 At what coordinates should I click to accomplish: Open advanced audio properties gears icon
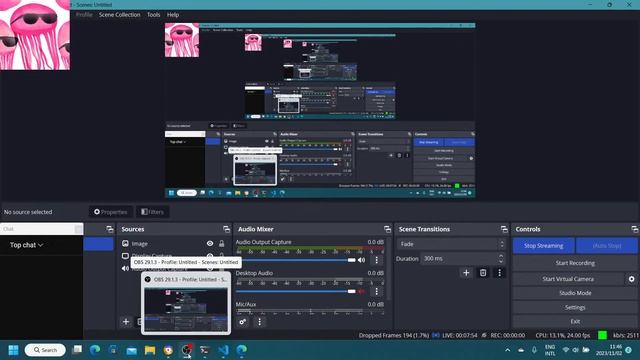pyautogui.click(x=242, y=322)
